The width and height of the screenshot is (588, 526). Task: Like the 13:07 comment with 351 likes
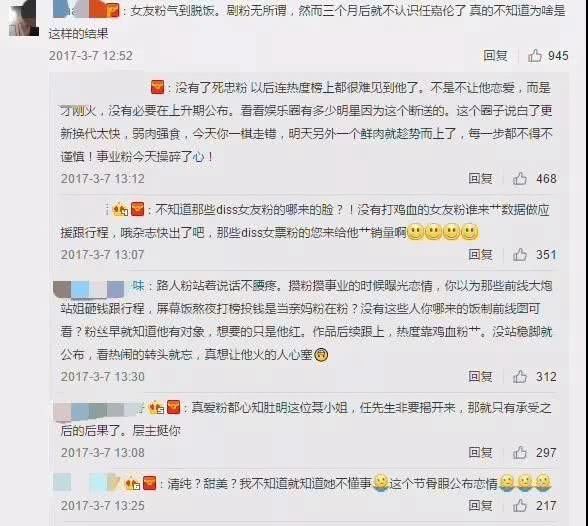(x=520, y=255)
